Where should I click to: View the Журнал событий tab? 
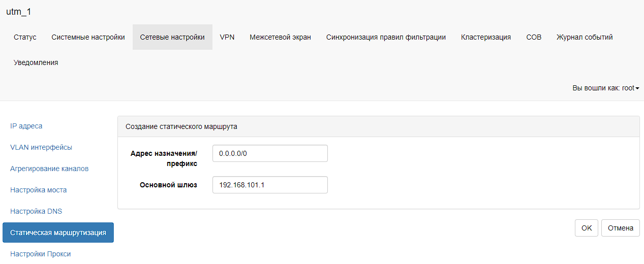[584, 37]
